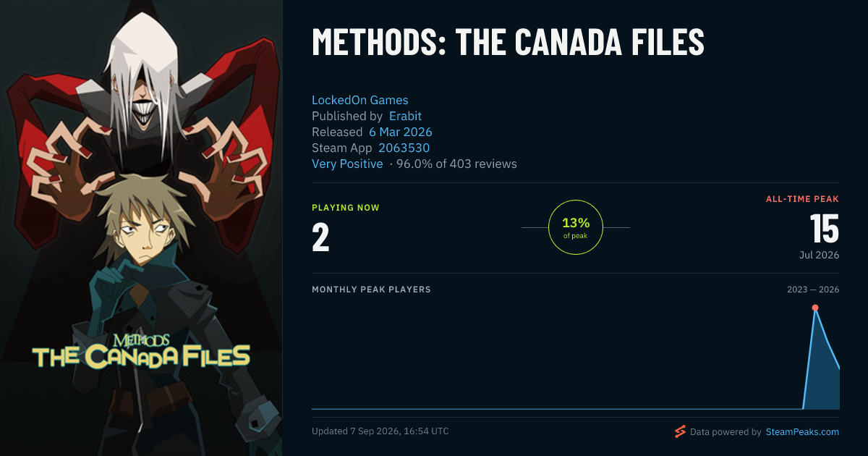This screenshot has width=868, height=456.
Task: Click the 2023 — 2026 chart range label
Action: click(813, 290)
